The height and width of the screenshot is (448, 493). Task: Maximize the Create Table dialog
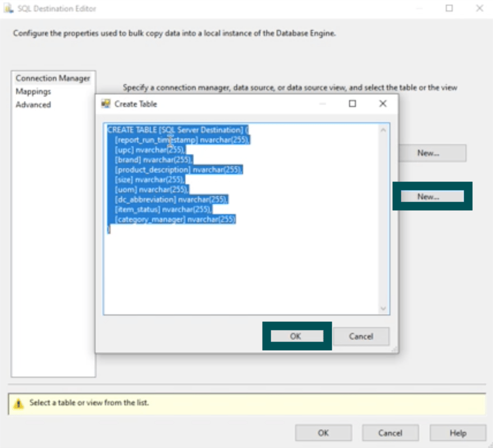pyautogui.click(x=352, y=104)
